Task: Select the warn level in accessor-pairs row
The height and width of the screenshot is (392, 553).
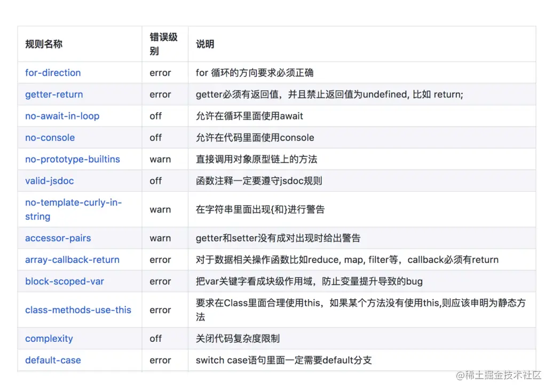Action: [160, 238]
